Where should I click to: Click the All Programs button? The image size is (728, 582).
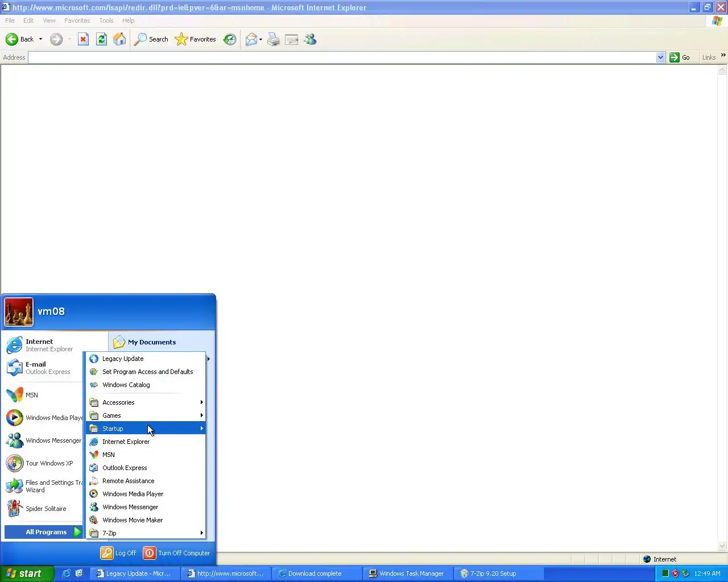(x=44, y=532)
